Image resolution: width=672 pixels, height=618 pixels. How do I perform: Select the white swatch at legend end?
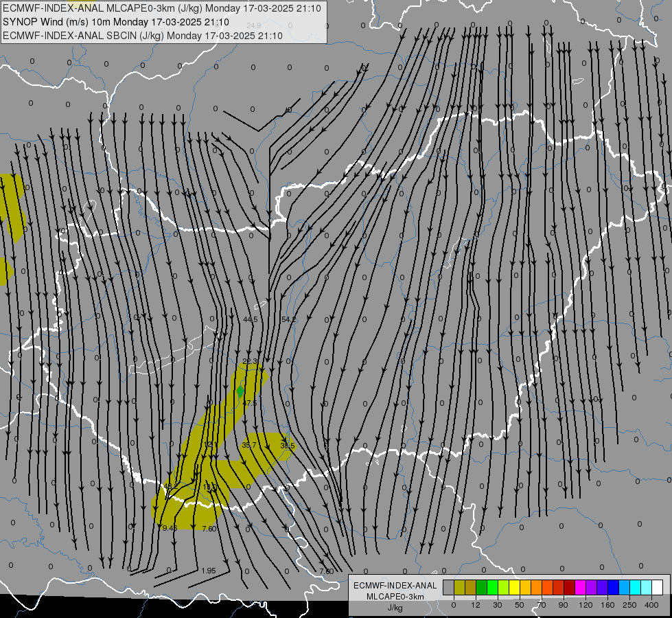coord(657,587)
